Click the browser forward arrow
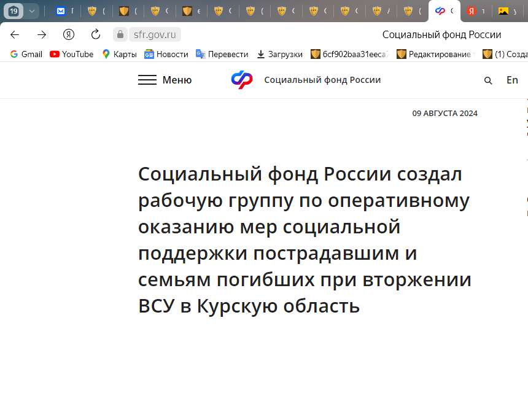The image size is (528, 420). (x=42, y=34)
